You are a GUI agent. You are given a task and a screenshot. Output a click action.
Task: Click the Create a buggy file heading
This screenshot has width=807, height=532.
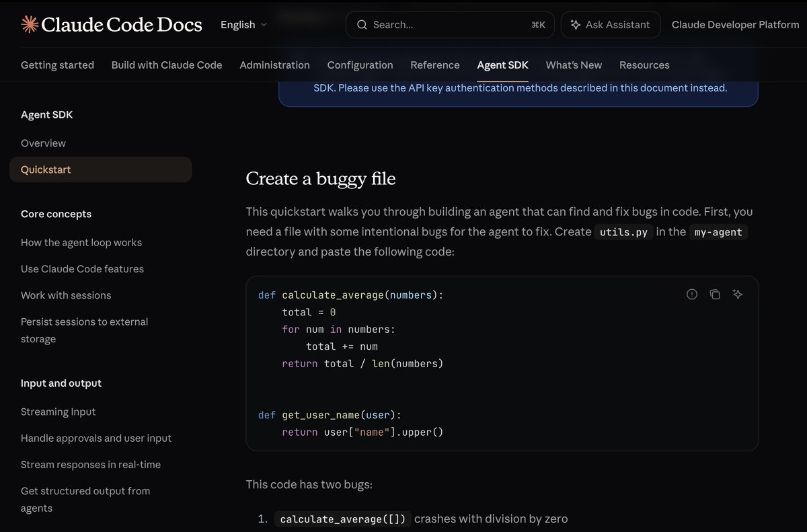point(321,178)
